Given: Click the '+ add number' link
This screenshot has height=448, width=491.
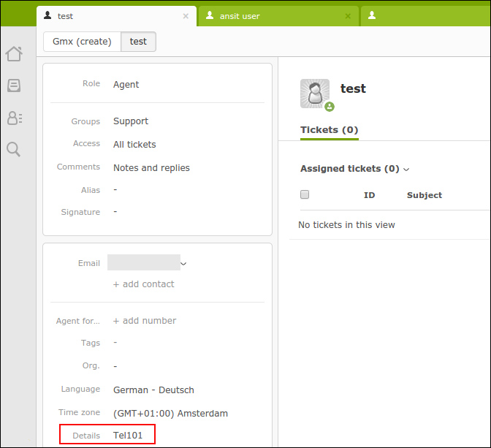Looking at the screenshot, I should [145, 321].
